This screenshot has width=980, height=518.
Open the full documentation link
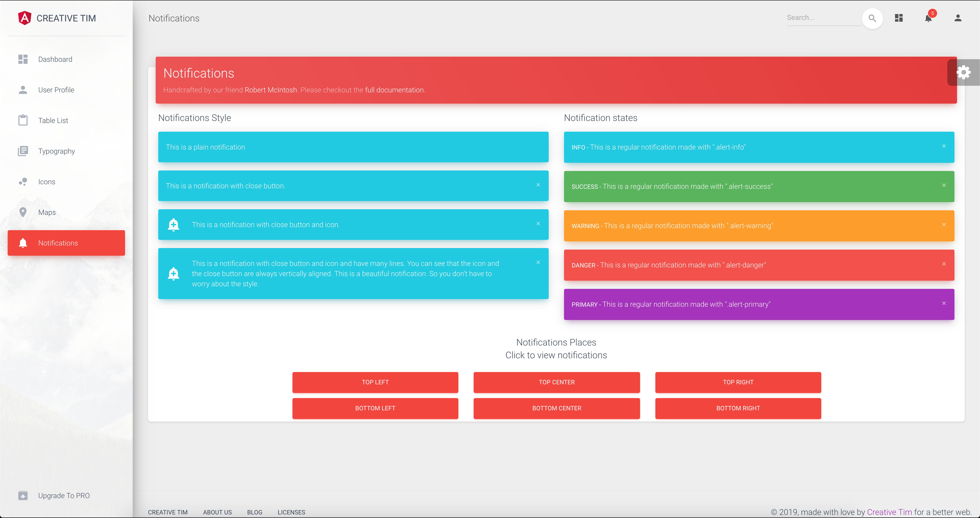coord(395,90)
